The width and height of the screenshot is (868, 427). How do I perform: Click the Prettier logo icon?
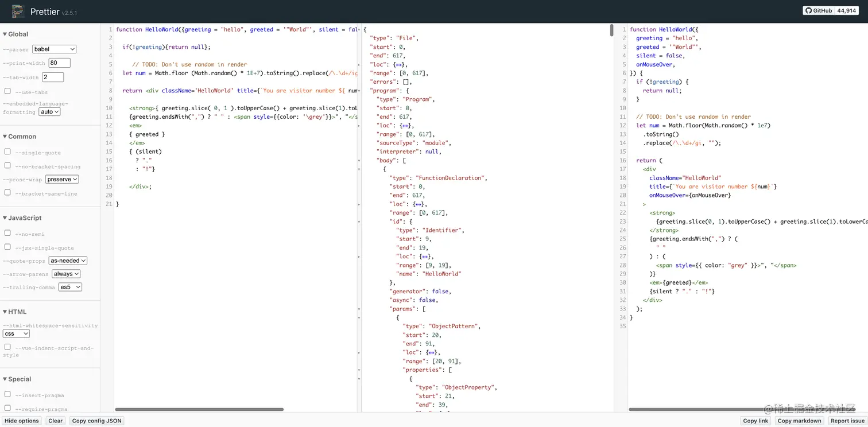coord(18,11)
